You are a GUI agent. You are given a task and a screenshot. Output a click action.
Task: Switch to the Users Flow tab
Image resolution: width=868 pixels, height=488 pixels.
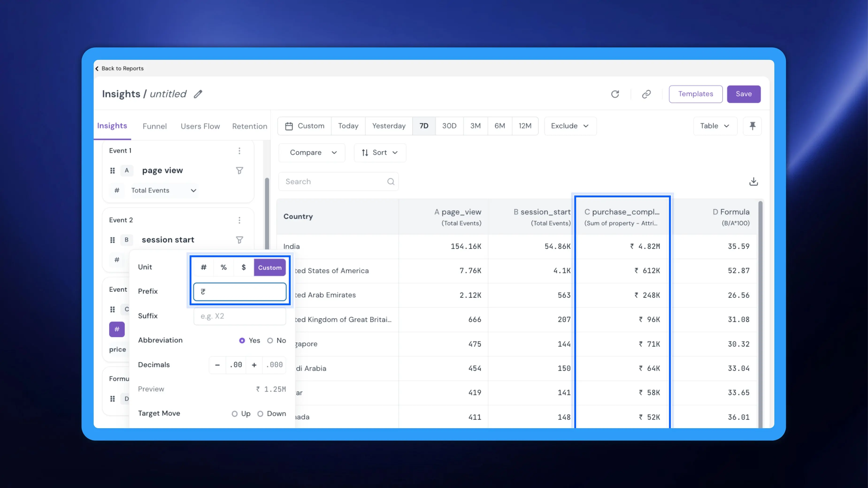tap(200, 126)
